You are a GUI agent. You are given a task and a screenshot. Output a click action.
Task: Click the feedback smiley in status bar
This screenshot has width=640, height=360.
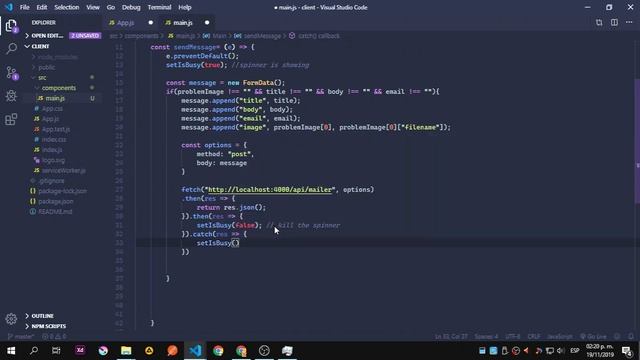coord(617,337)
